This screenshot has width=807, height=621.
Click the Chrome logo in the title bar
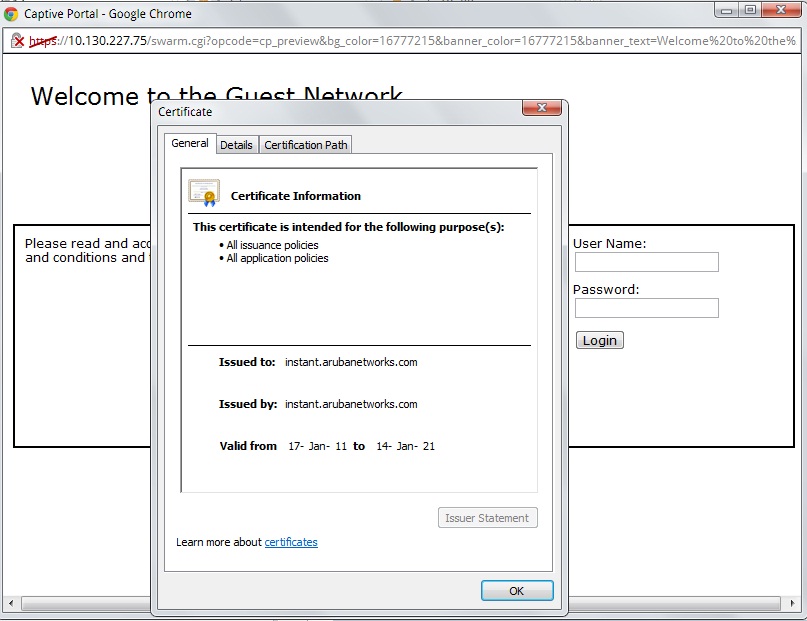(11, 14)
